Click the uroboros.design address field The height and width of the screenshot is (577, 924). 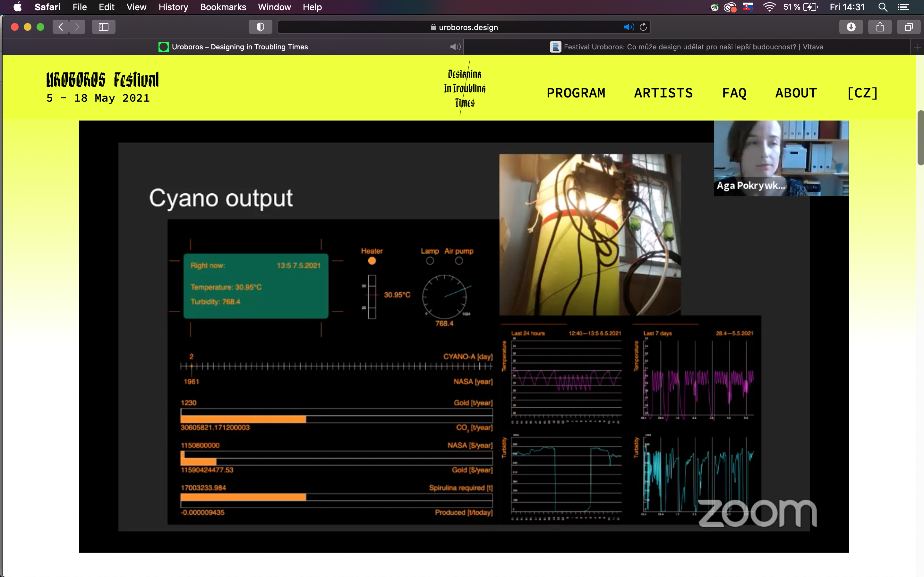click(x=468, y=27)
